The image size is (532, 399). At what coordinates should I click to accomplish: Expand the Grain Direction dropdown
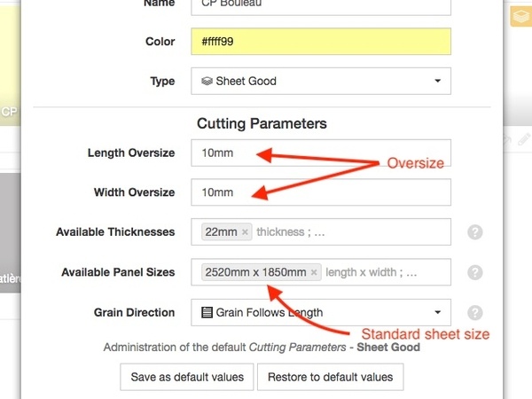coord(321,312)
